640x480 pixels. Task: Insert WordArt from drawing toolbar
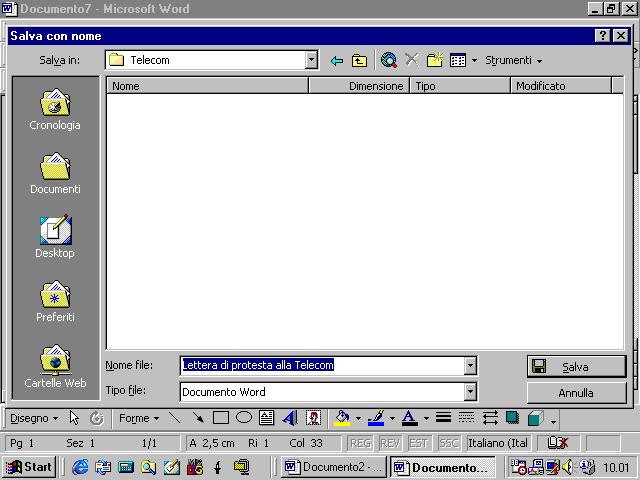[290, 418]
